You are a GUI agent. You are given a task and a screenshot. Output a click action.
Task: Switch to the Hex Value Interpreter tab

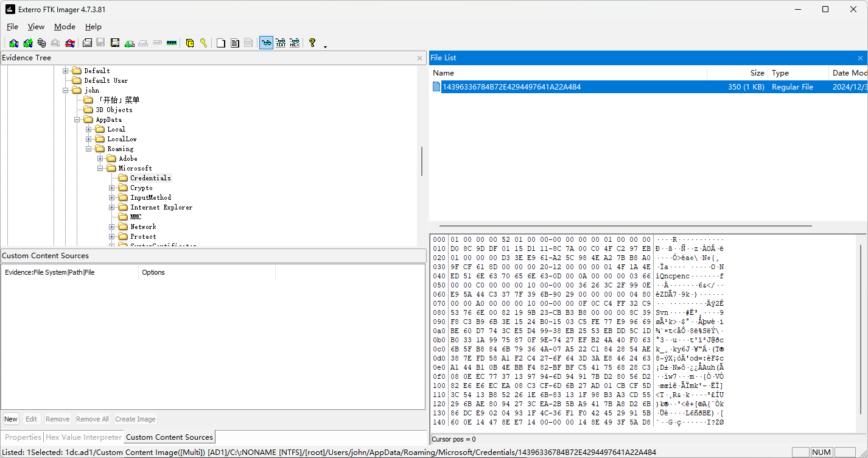click(83, 437)
